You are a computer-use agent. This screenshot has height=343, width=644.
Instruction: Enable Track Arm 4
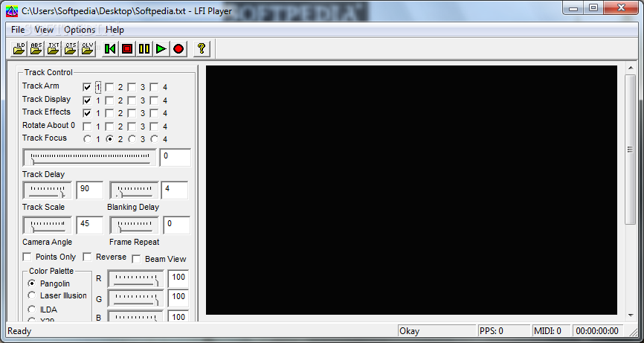click(154, 88)
